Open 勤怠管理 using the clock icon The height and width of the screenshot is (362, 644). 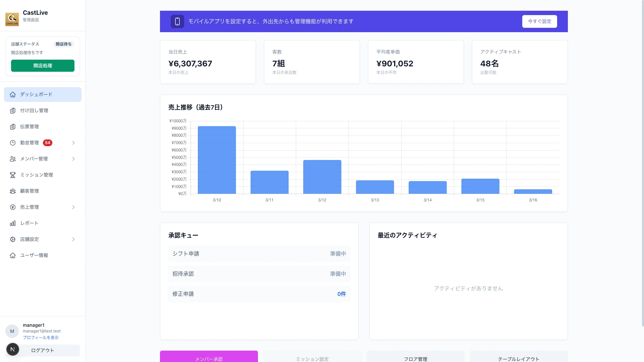pyautogui.click(x=12, y=142)
